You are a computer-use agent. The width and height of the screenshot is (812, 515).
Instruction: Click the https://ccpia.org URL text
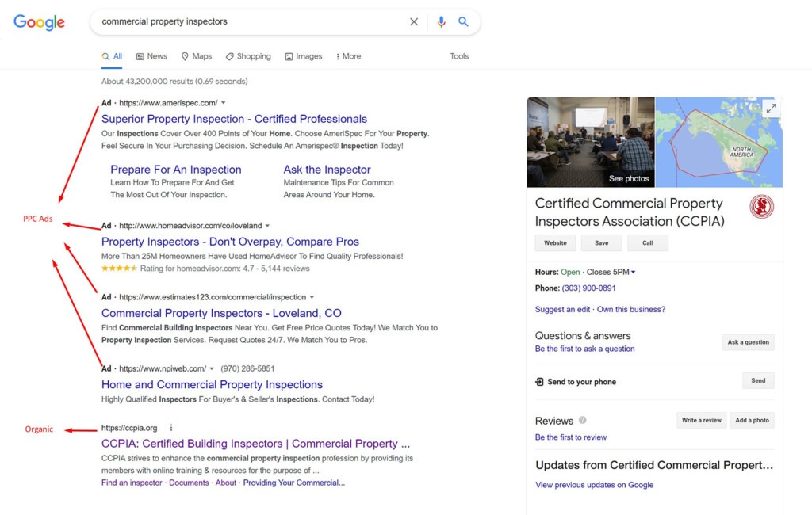click(x=129, y=428)
